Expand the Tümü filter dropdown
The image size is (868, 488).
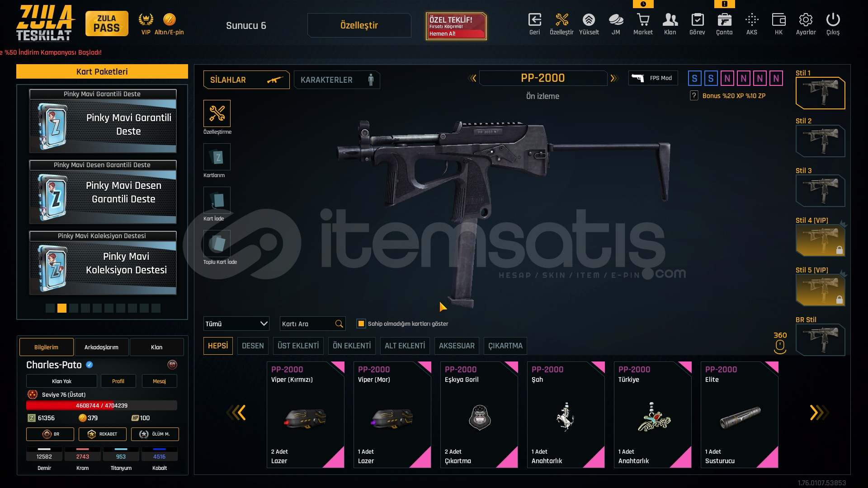point(236,324)
